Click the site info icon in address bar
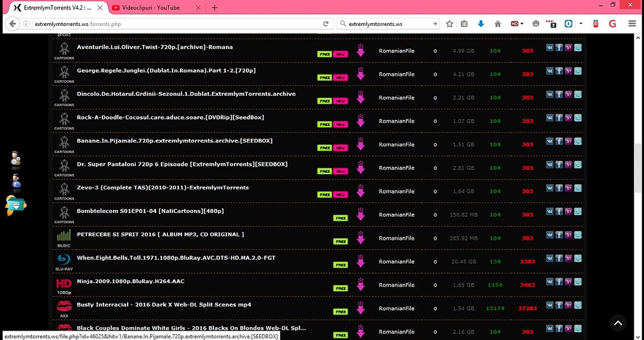Screen dimensions: 644x340 pyautogui.click(x=26, y=24)
